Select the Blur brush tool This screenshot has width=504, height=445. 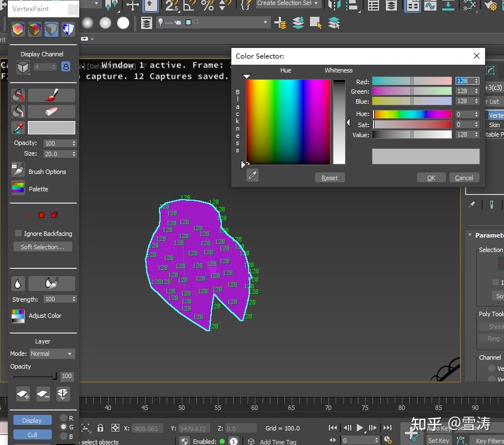click(x=52, y=283)
